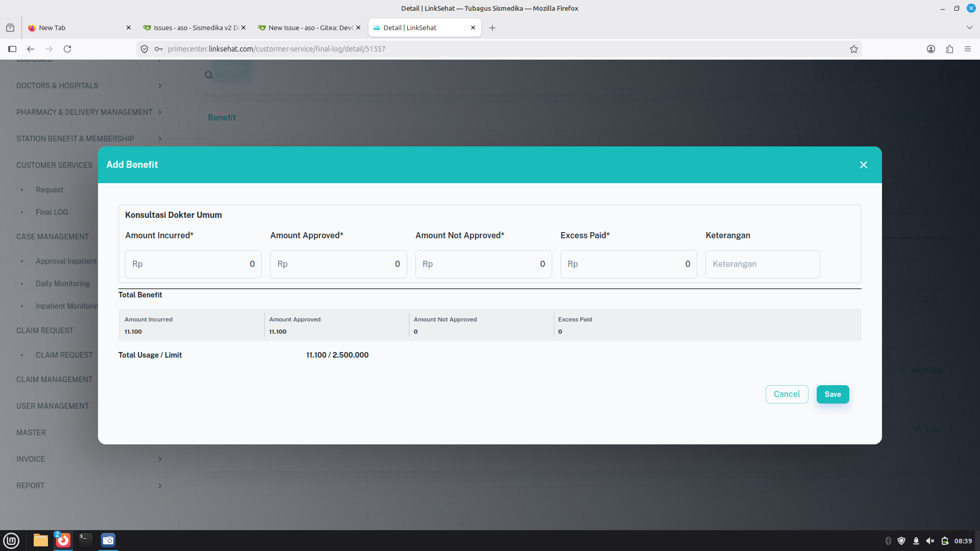Open the Files folder in taskbar
The height and width of the screenshot is (551, 980).
point(40,540)
